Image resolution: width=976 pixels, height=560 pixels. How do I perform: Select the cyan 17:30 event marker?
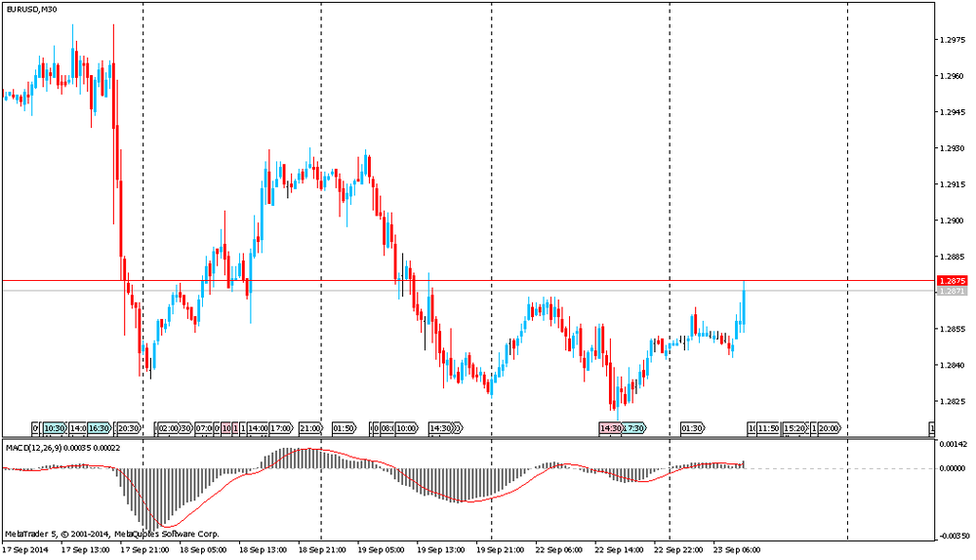[634, 428]
